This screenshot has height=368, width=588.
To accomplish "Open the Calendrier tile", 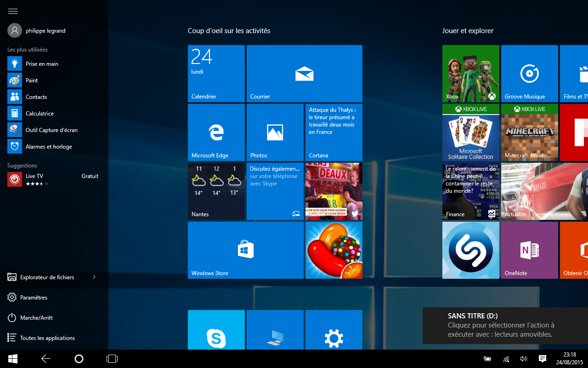I will [216, 74].
